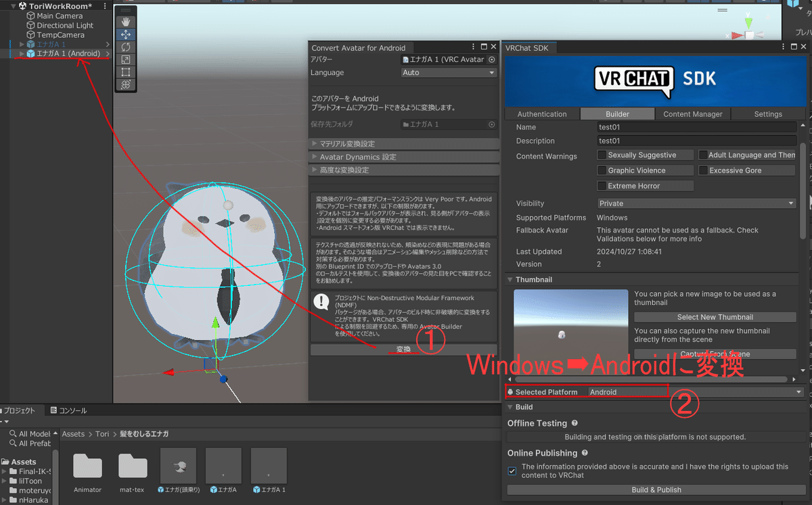
Task: Expand マテリアル変換設定 section
Action: point(404,144)
